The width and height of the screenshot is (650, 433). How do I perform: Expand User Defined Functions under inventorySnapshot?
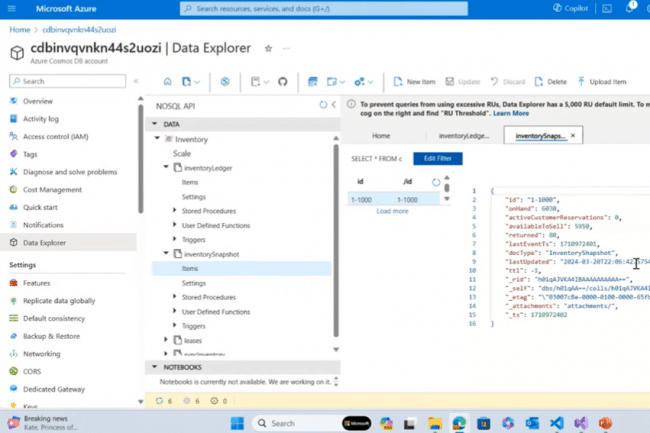175,311
